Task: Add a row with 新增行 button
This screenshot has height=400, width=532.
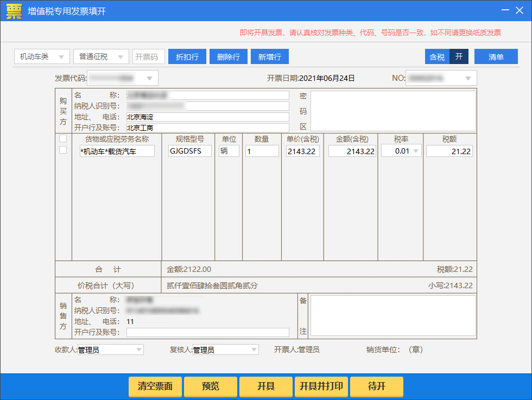Action: (269, 57)
